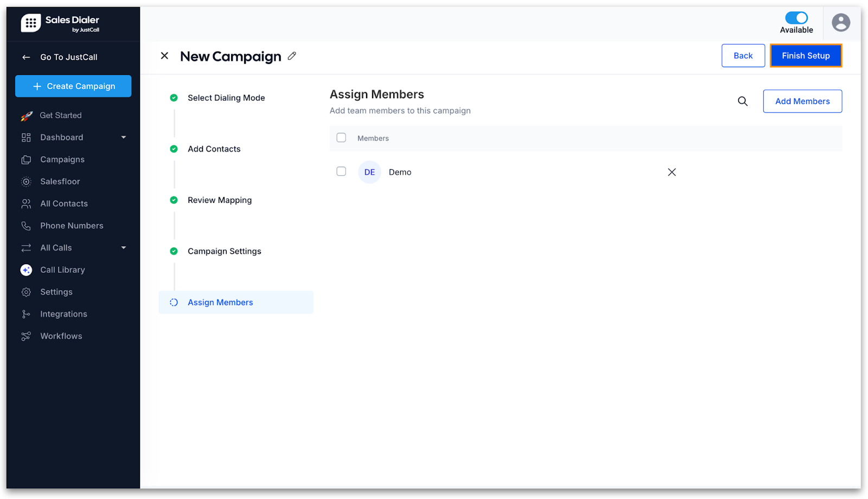Click the search magnifier icon in Assign Members

point(743,101)
